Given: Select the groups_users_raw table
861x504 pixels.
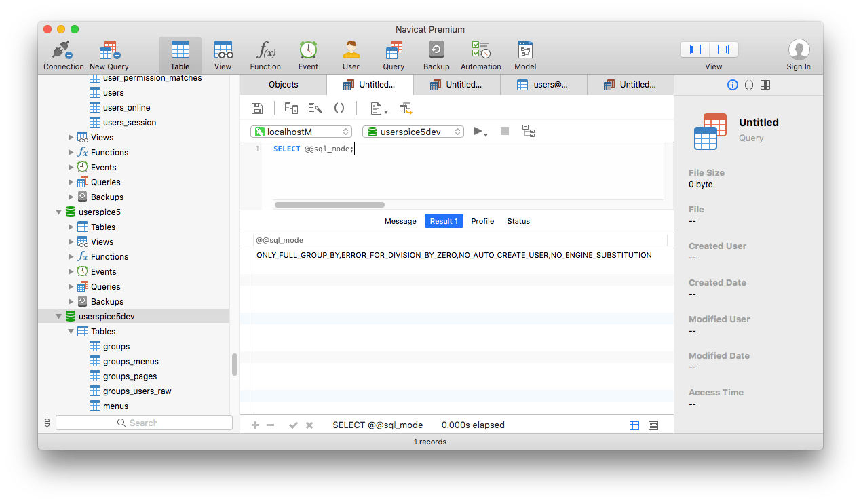Looking at the screenshot, I should (x=130, y=391).
